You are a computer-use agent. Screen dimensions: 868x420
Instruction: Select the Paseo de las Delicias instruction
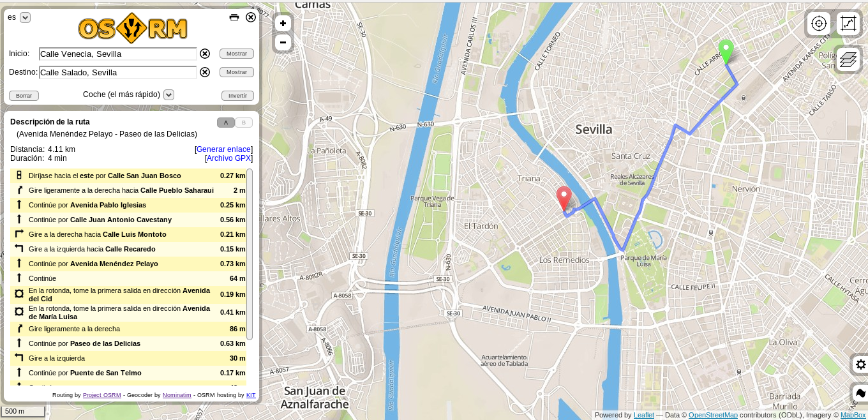click(x=128, y=343)
